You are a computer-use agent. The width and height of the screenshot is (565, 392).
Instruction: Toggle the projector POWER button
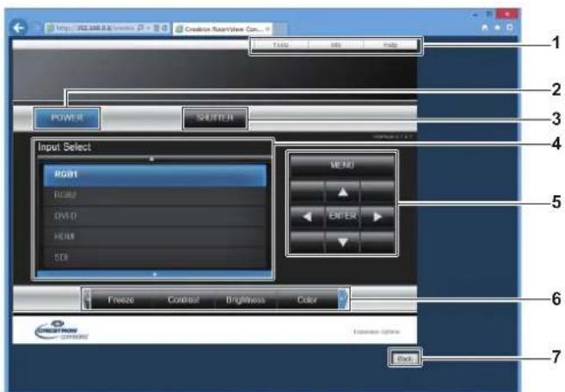pos(67,118)
